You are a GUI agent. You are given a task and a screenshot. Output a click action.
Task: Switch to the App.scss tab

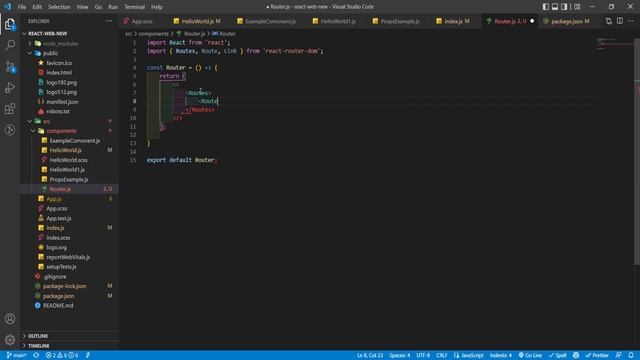pos(142,21)
